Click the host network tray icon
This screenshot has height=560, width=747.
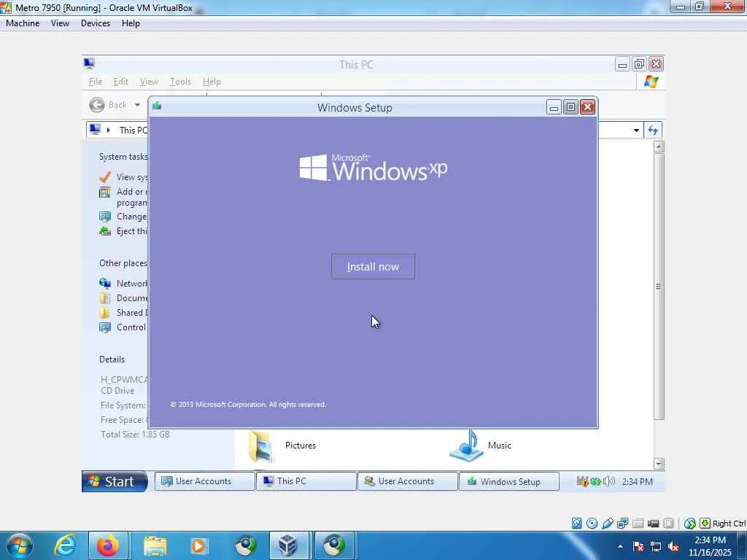(x=656, y=546)
